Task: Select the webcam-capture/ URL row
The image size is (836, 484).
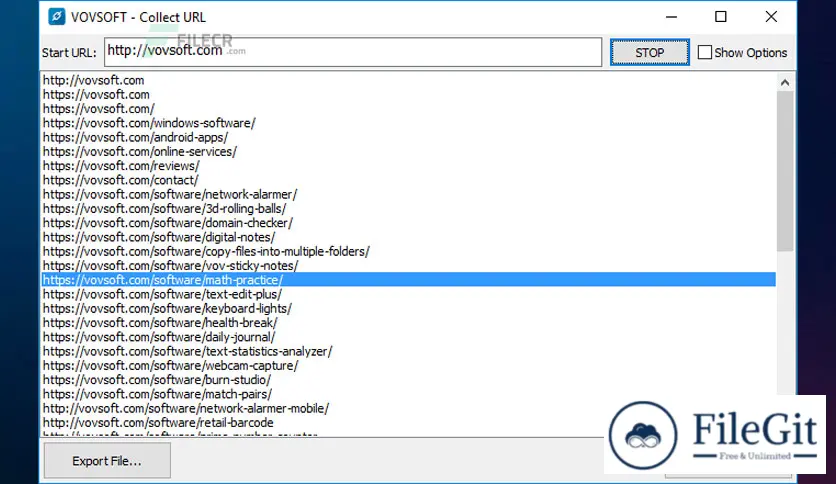Action: point(409,366)
